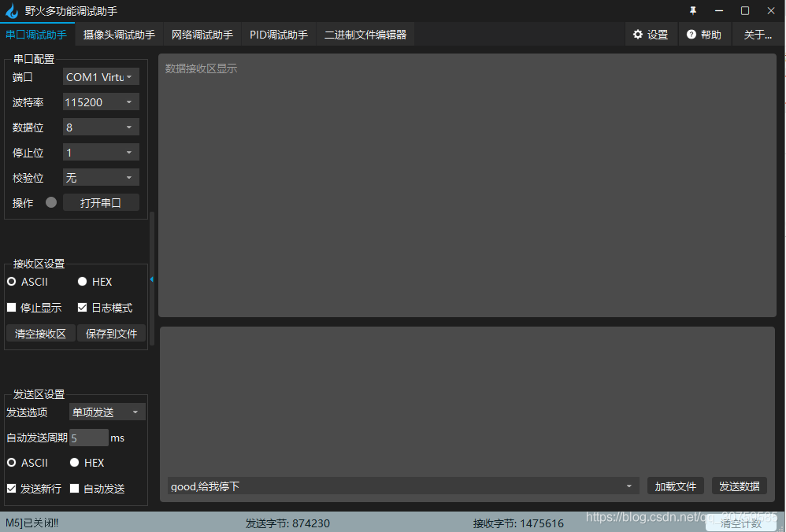The image size is (786, 532).
Task: Open the 关于 menu
Action: coord(758,35)
